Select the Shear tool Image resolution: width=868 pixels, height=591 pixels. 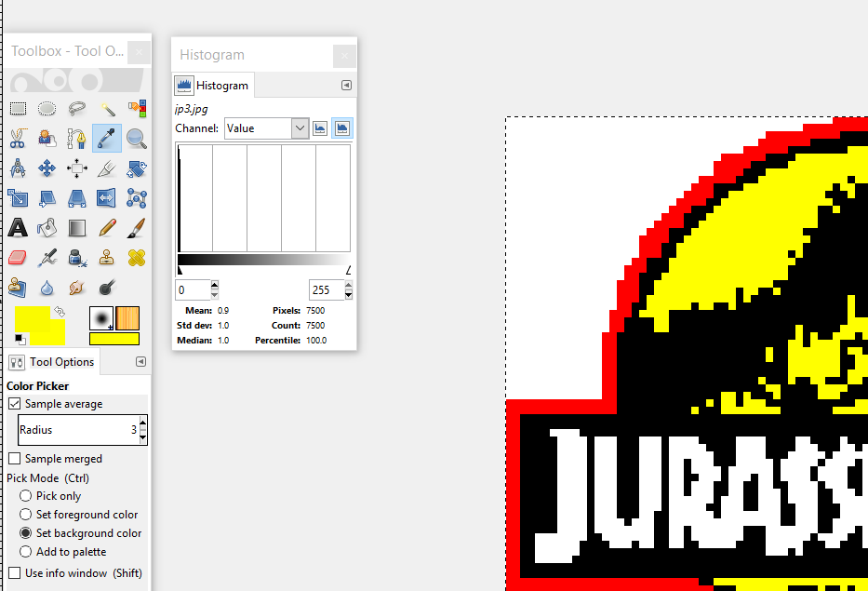(x=47, y=197)
